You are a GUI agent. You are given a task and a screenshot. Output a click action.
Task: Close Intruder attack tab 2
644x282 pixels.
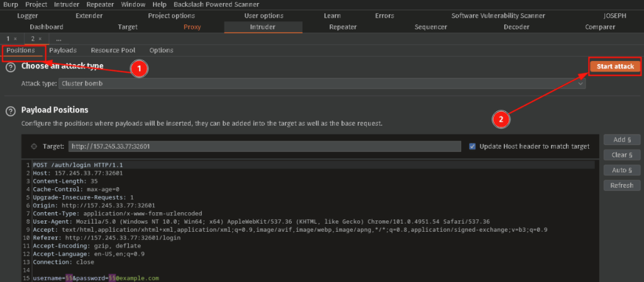[x=40, y=39]
